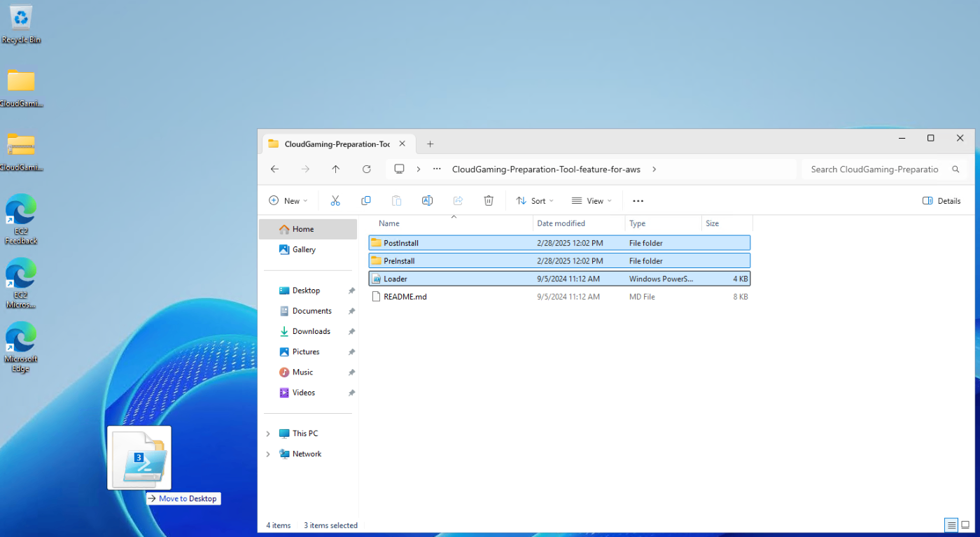Click the 8 KB size cell
Screen dimensions: 980x537
(x=741, y=297)
